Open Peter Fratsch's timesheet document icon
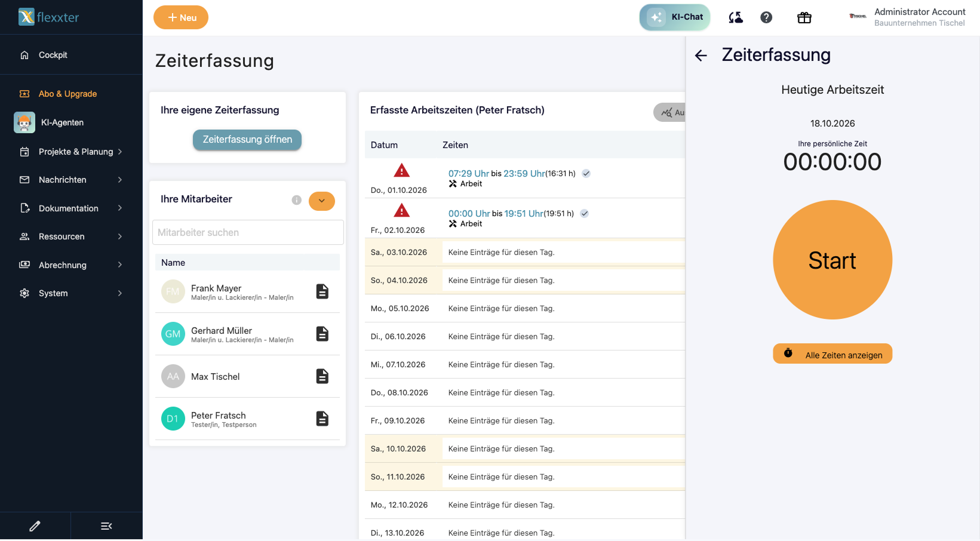The height and width of the screenshot is (541, 980). coord(322,419)
